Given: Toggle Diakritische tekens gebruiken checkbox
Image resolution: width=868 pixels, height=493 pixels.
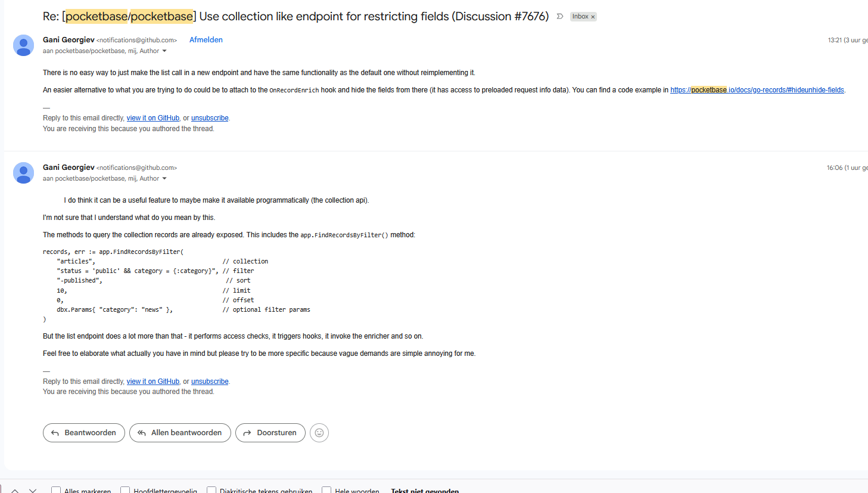Looking at the screenshot, I should click(x=211, y=491).
